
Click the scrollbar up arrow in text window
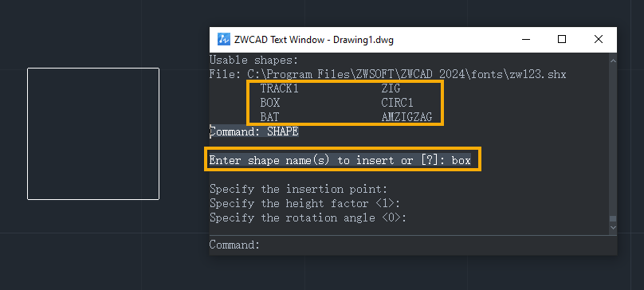pos(613,61)
